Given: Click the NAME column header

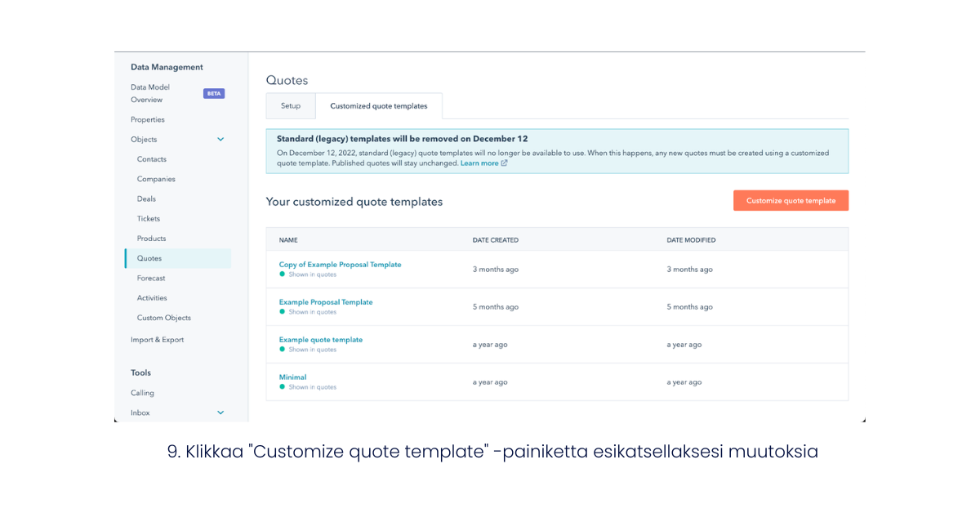Looking at the screenshot, I should 288,240.
